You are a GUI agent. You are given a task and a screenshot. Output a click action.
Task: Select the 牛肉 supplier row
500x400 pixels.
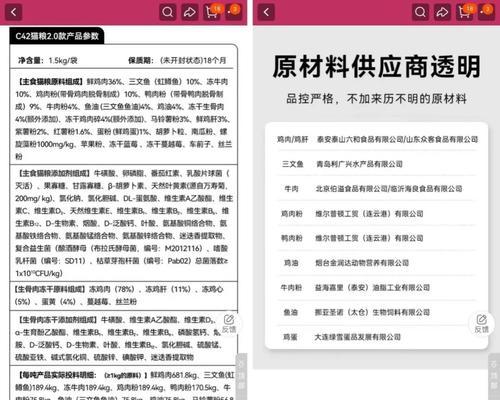pyautogui.click(x=377, y=189)
